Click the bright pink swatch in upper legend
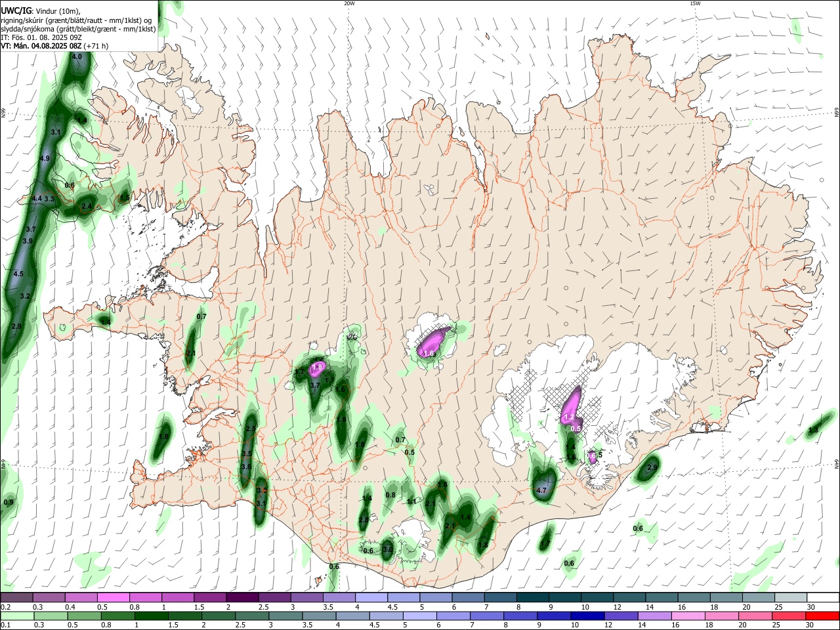840x630 pixels. [113, 597]
